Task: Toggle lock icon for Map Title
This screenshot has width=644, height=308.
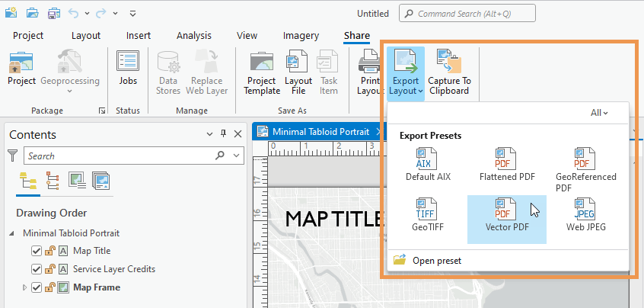Action: (50, 250)
